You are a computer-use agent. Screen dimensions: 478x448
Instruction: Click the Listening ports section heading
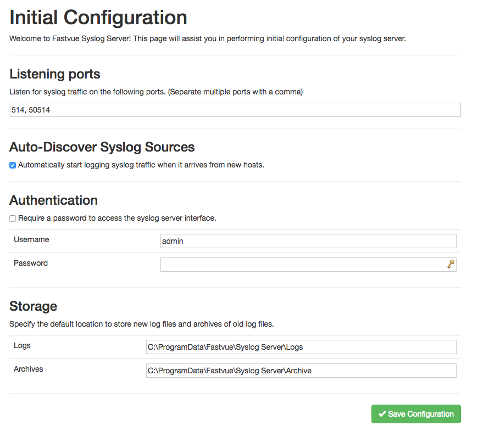tap(54, 74)
